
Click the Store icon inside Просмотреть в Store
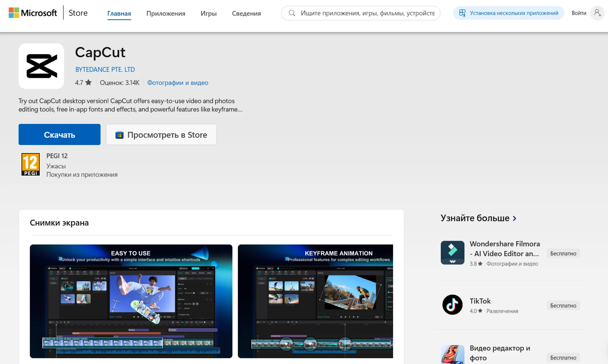pyautogui.click(x=119, y=134)
